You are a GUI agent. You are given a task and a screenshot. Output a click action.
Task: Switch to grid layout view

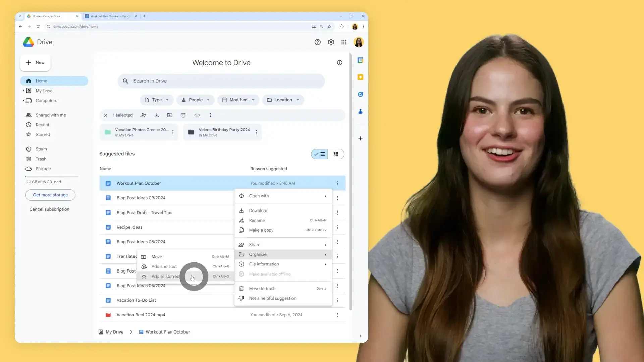336,154
